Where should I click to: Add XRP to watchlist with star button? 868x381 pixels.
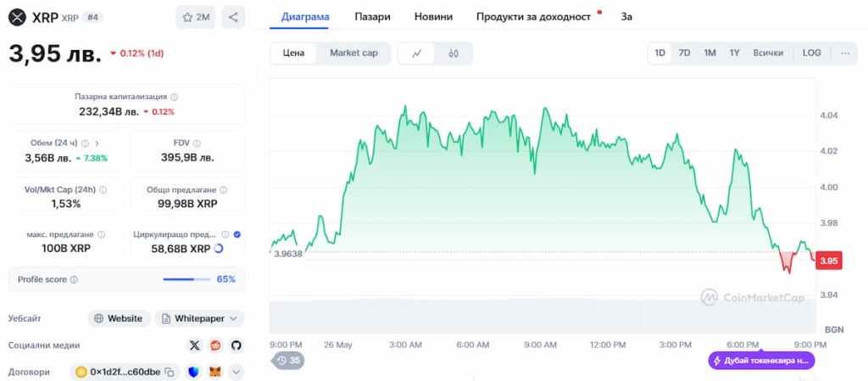(x=196, y=17)
